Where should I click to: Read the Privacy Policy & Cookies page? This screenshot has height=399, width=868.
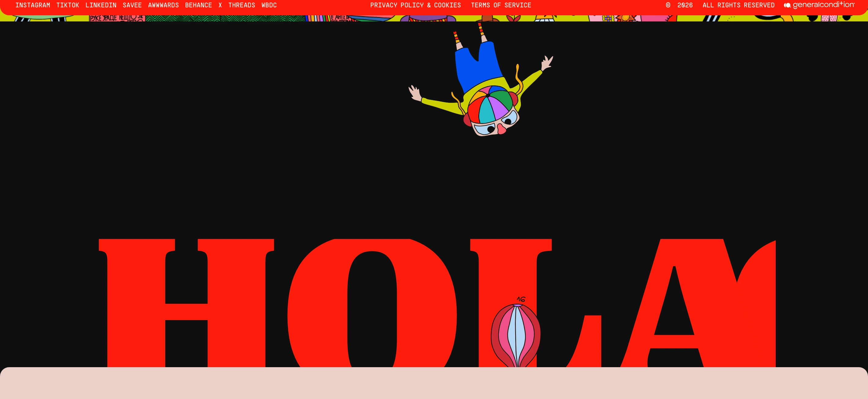(x=415, y=5)
